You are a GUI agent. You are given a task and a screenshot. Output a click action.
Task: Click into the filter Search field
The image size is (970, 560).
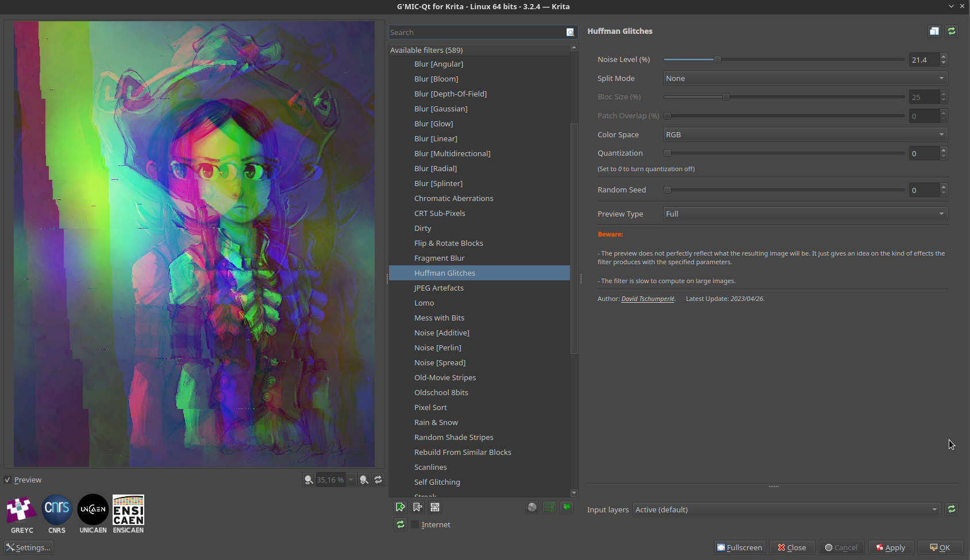(x=477, y=32)
